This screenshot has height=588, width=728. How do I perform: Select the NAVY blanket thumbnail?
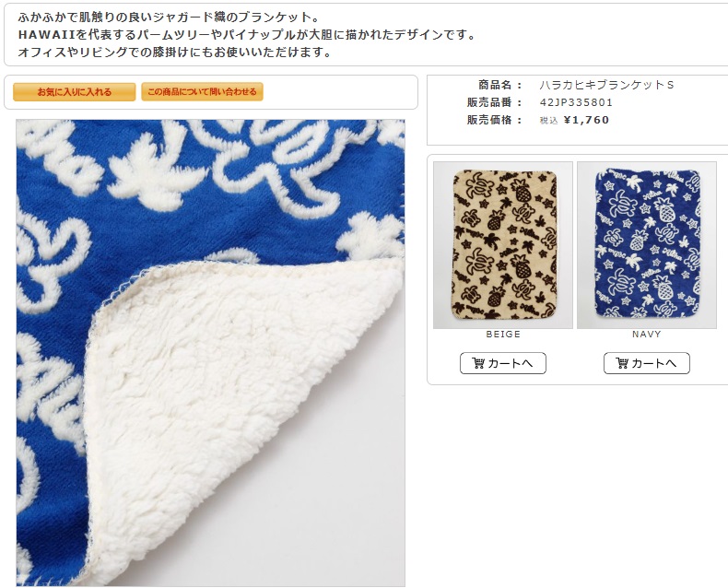(x=647, y=245)
